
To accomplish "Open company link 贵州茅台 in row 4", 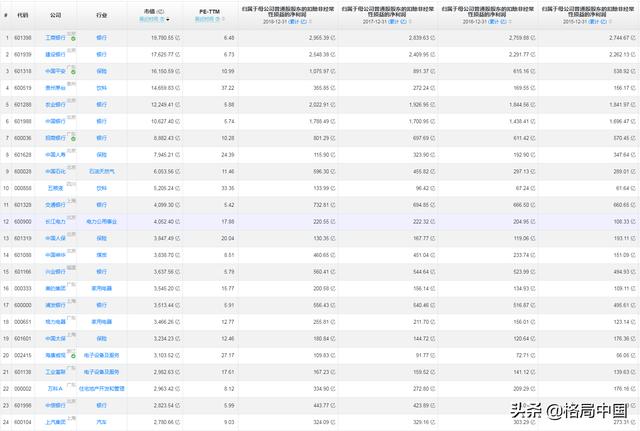I will click(x=55, y=88).
